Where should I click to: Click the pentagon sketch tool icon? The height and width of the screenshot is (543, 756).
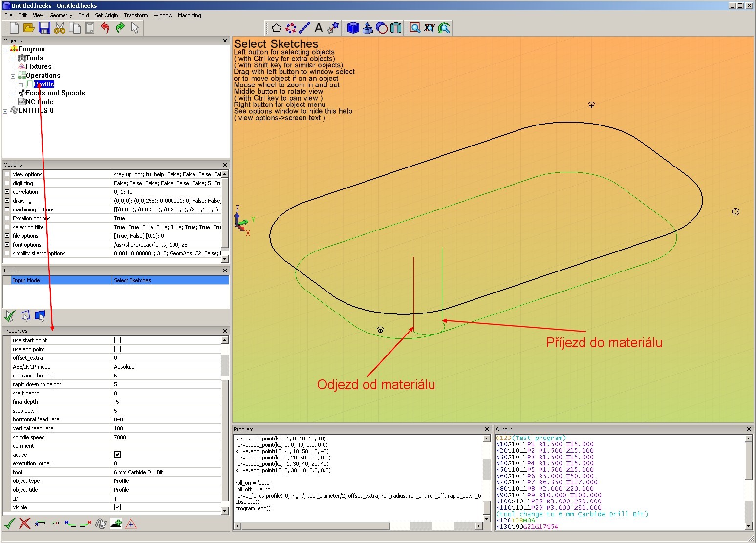tap(276, 28)
